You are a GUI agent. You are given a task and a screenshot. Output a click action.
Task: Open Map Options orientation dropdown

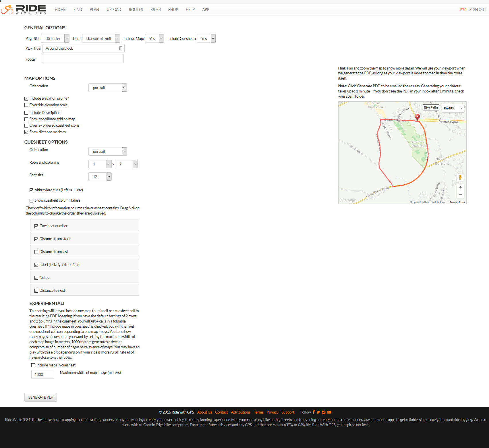point(108,88)
